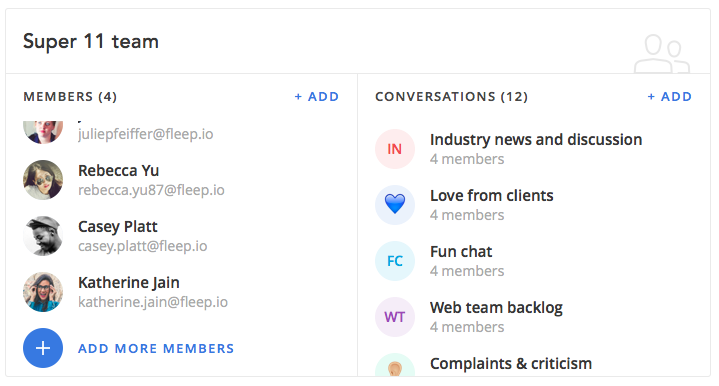Screen dimensions: 719x386
Task: Click the CONVERSATIONS (12) heading
Action: (451, 97)
